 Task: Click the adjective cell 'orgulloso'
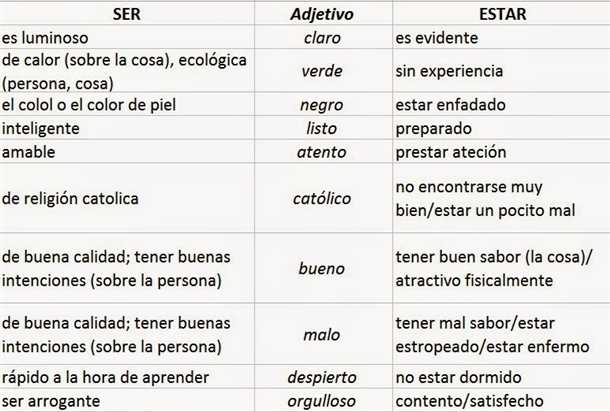pyautogui.click(x=323, y=400)
